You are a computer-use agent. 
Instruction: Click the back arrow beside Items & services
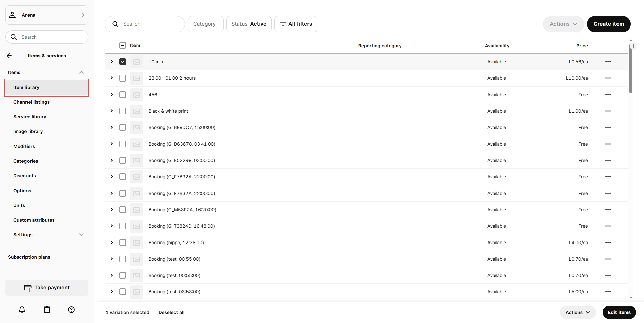pos(9,56)
